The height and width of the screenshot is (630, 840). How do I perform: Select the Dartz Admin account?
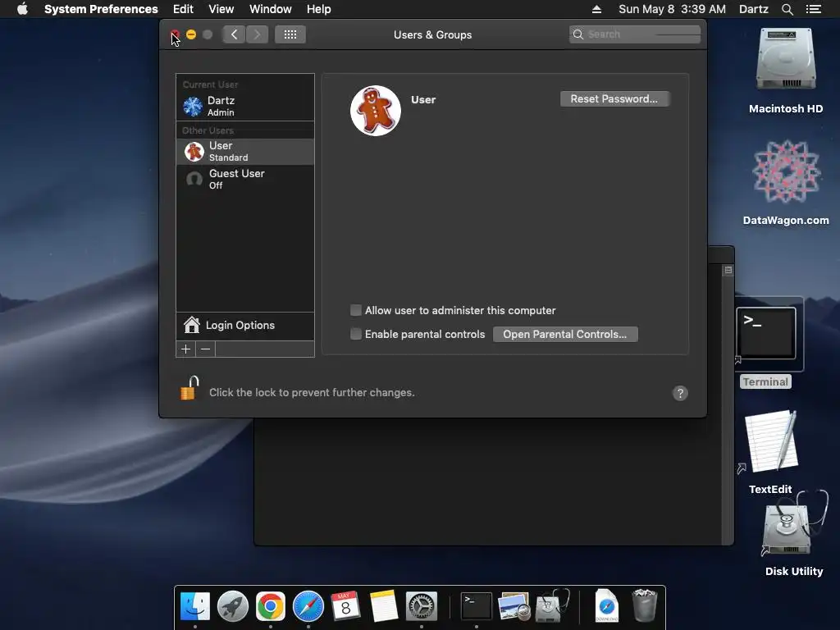245,106
